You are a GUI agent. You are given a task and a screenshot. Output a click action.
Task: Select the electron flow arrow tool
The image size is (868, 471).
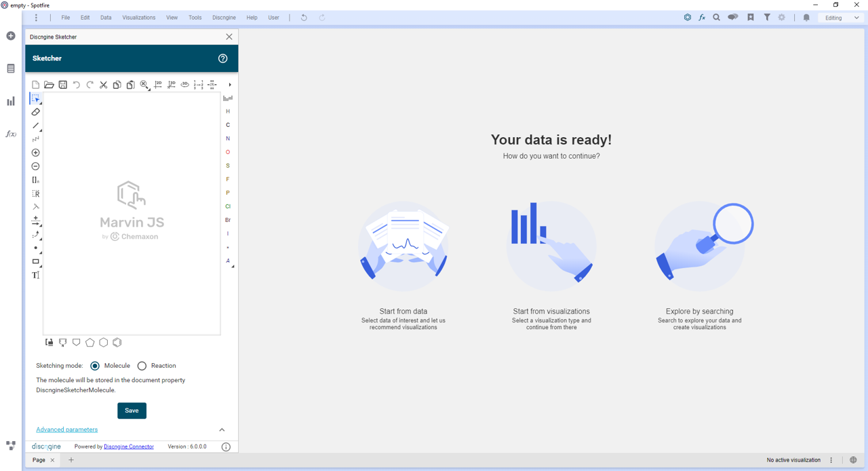pos(36,234)
